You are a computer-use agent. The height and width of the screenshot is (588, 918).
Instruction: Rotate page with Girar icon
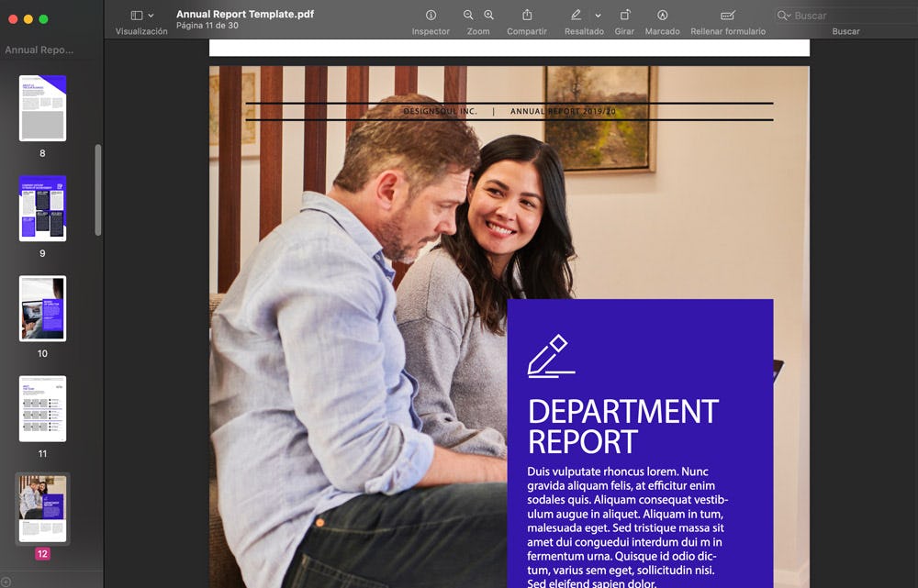tap(624, 16)
